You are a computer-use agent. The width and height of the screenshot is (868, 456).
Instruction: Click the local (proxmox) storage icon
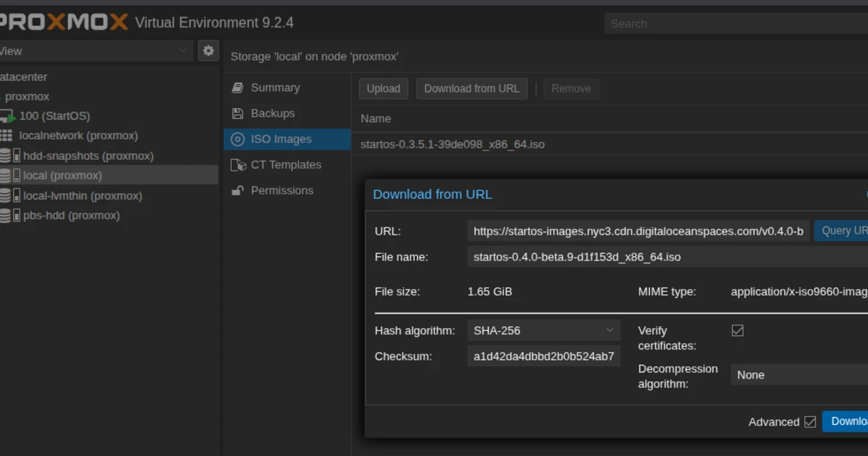[10, 175]
